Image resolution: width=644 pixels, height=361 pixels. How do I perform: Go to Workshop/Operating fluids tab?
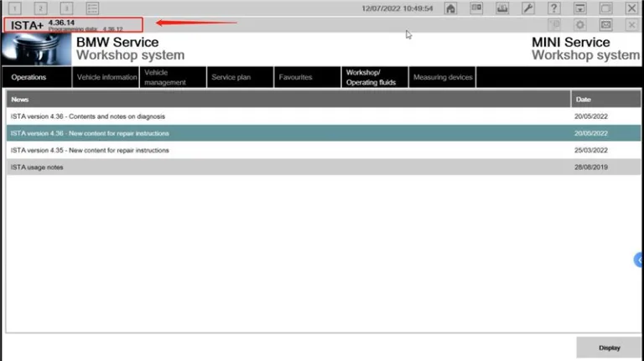click(374, 77)
